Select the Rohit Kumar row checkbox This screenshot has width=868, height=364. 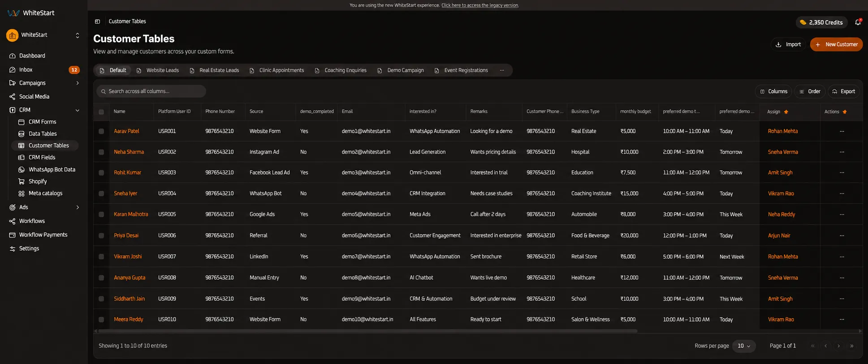pyautogui.click(x=101, y=173)
